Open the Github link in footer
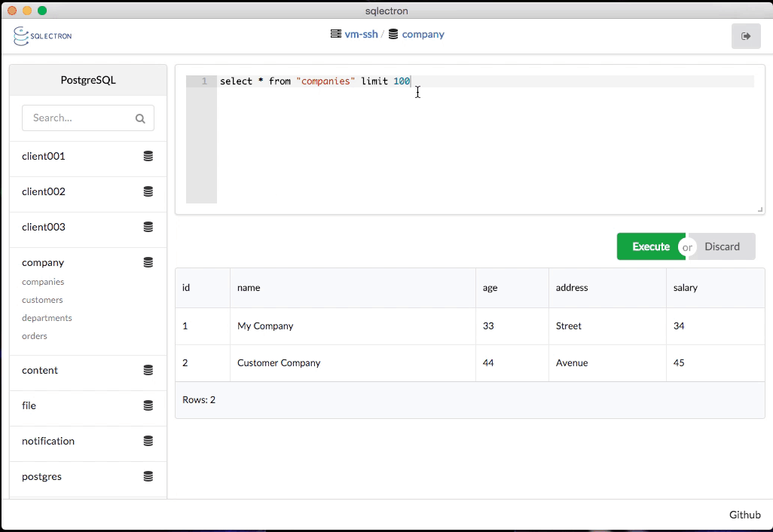This screenshot has width=773, height=532. click(x=744, y=515)
